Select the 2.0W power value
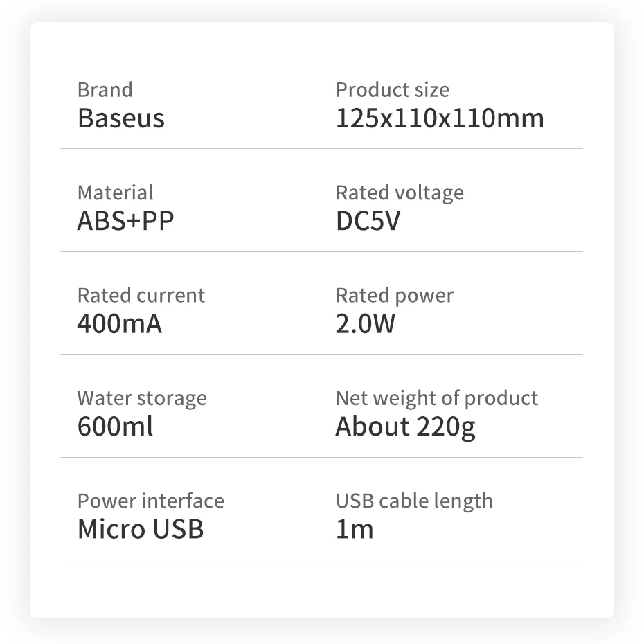Image resolution: width=644 pixels, height=644 pixels. pos(365,323)
